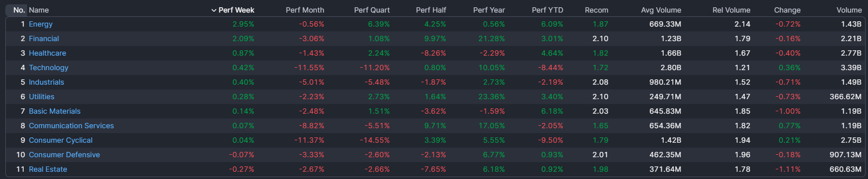Open Consumer Defensive sector
The image size is (868, 179).
click(64, 155)
